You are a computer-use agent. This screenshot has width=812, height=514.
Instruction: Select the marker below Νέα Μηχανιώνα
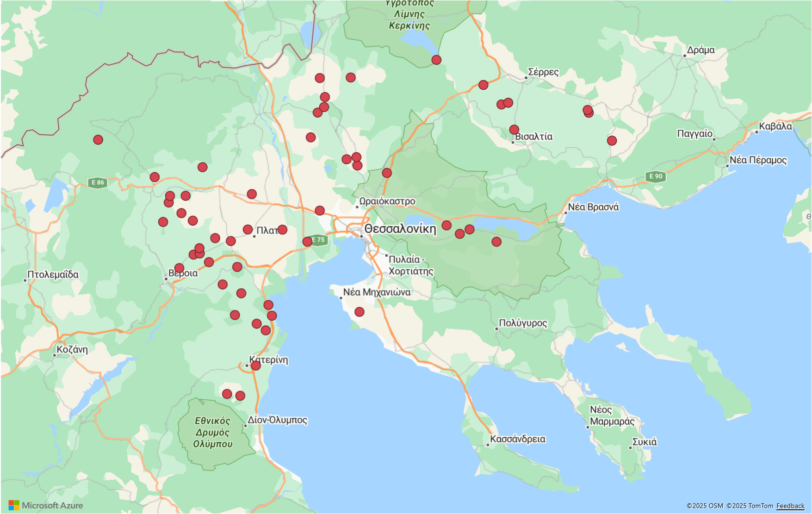pos(360,312)
